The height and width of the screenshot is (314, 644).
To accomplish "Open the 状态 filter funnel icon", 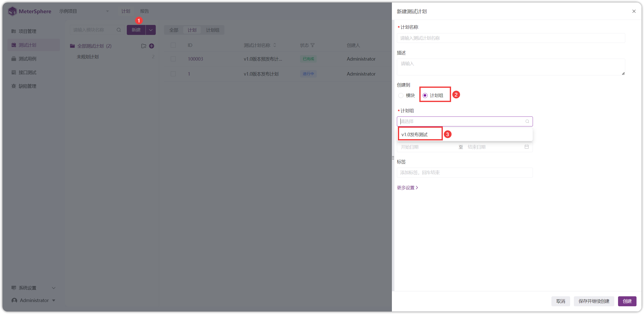I will [x=313, y=45].
